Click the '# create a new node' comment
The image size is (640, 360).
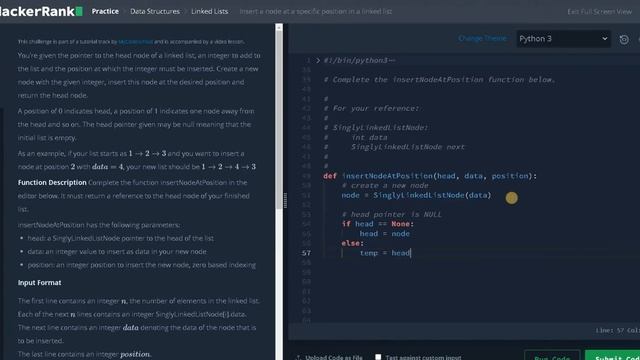385,185
